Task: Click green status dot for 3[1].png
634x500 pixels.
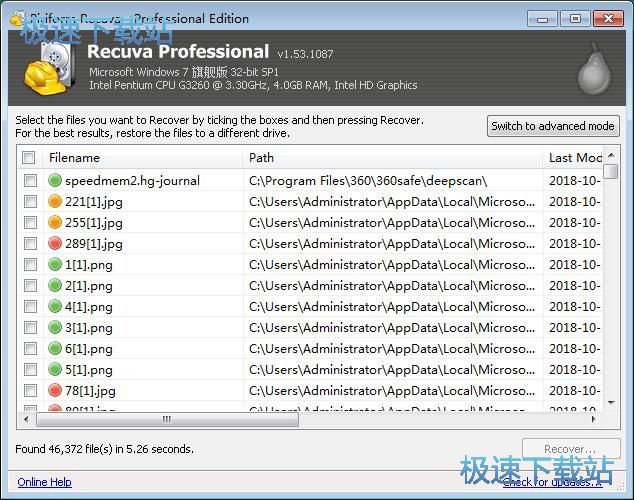Action: click(55, 327)
